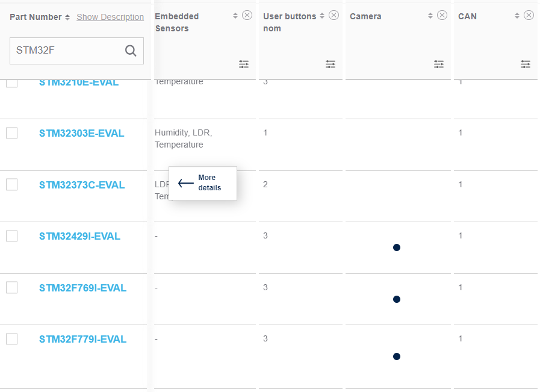Remove the Embedded Sensors column
Screen dimensions: 540x392
pyautogui.click(x=247, y=15)
